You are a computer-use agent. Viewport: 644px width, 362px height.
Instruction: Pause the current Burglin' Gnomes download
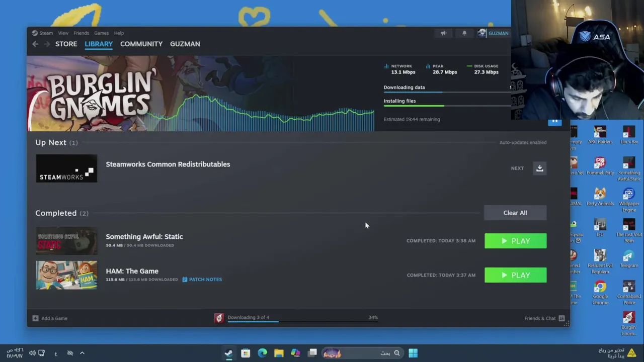(x=554, y=121)
